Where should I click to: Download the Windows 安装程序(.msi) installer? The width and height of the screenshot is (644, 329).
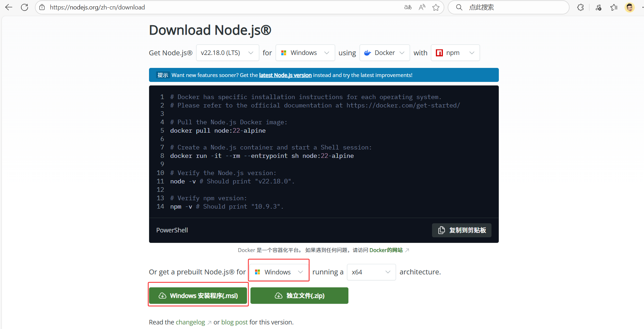pos(198,296)
